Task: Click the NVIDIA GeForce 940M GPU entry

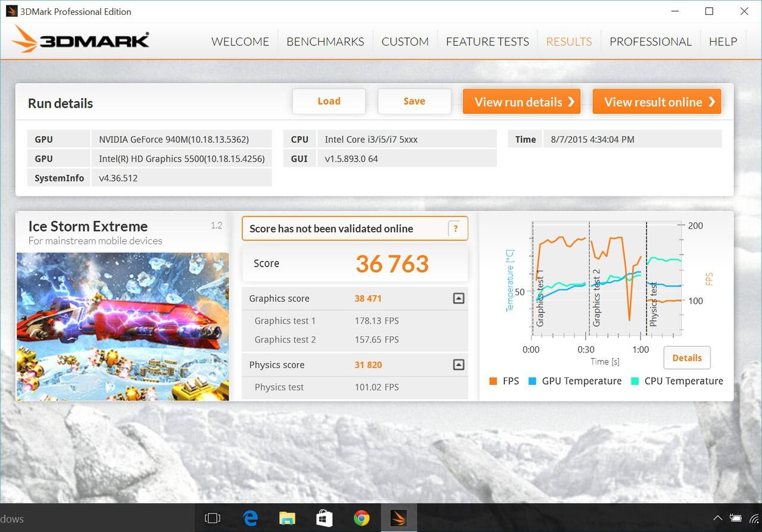Action: [181, 139]
